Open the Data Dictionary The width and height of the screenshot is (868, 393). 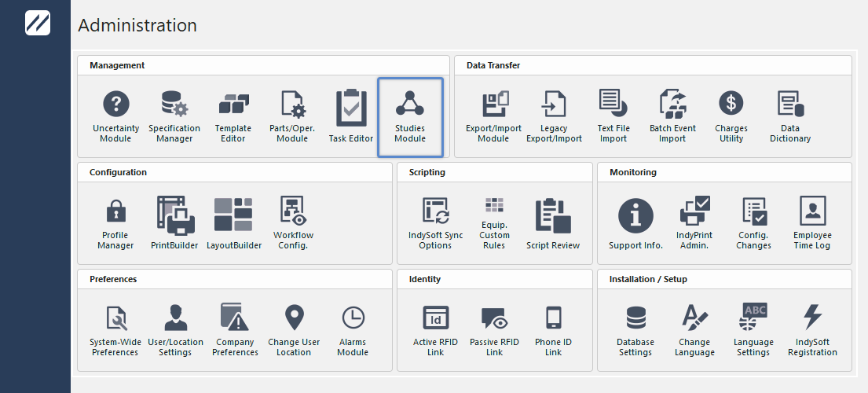790,117
